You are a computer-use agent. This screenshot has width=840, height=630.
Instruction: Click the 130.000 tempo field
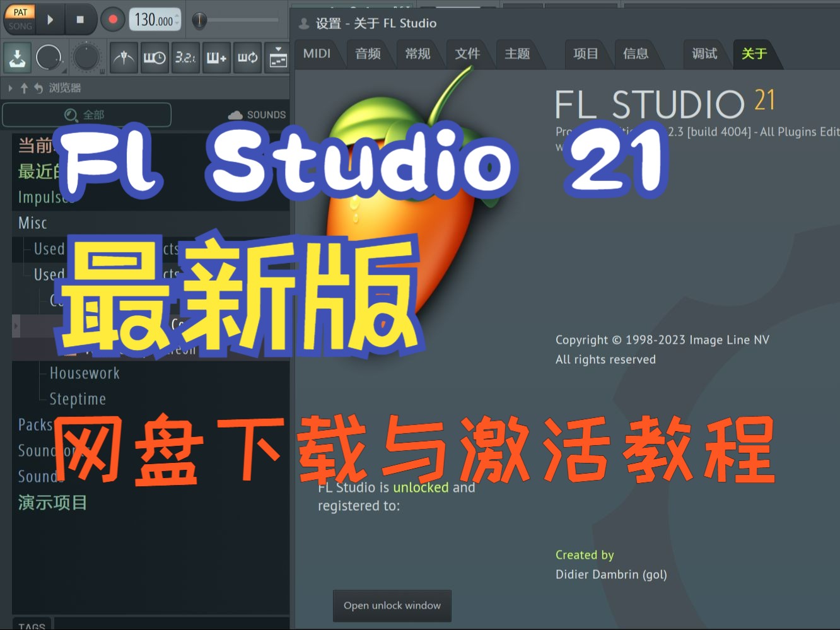[153, 20]
